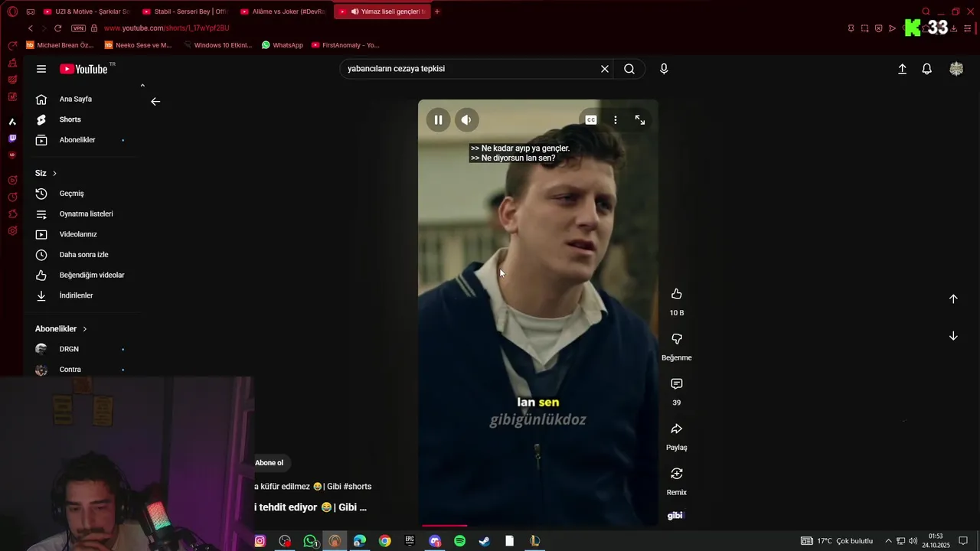Toggle closed captions with the CC button
This screenshot has height=551, width=980.
click(x=591, y=120)
